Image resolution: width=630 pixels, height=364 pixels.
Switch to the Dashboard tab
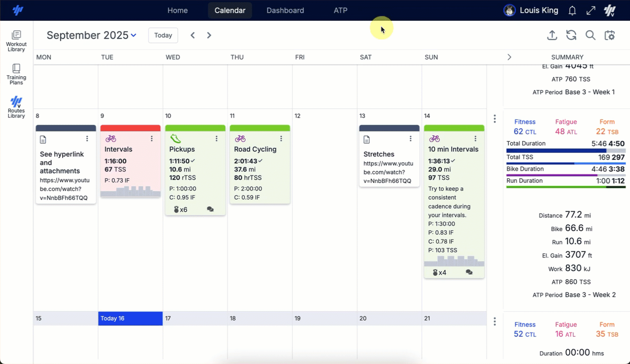(285, 10)
